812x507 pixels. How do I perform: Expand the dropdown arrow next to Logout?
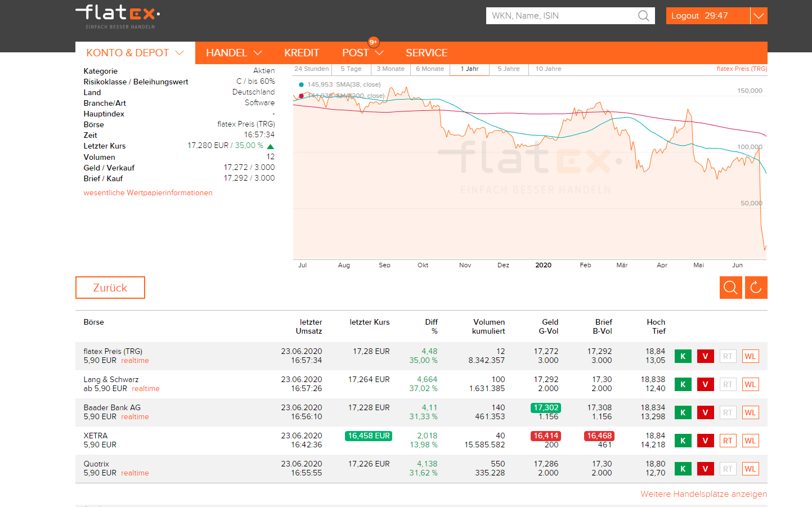tap(759, 16)
